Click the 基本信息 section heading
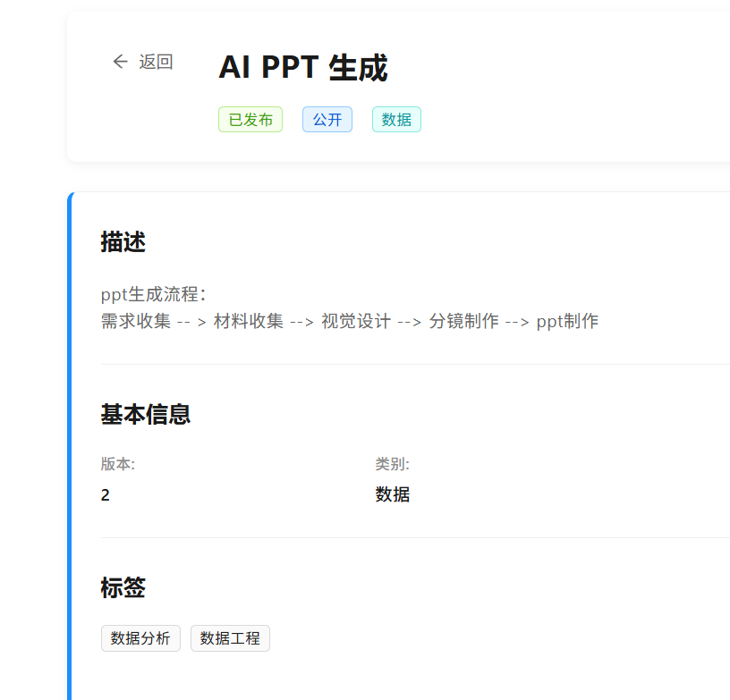 click(146, 415)
